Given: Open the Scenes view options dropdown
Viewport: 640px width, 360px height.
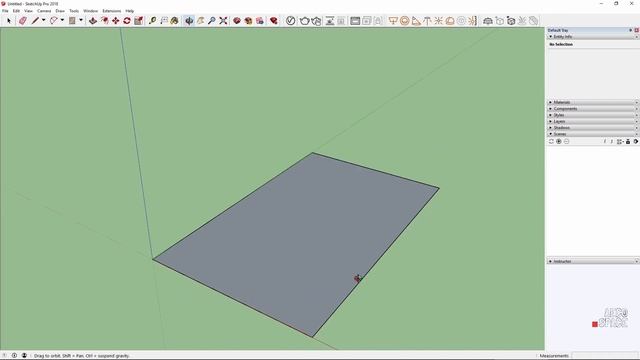Looking at the screenshot, I should (620, 142).
